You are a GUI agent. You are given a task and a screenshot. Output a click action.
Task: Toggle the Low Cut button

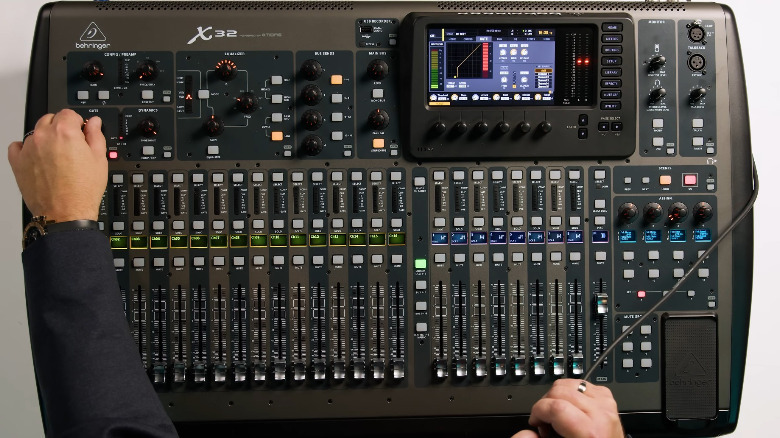147,95
